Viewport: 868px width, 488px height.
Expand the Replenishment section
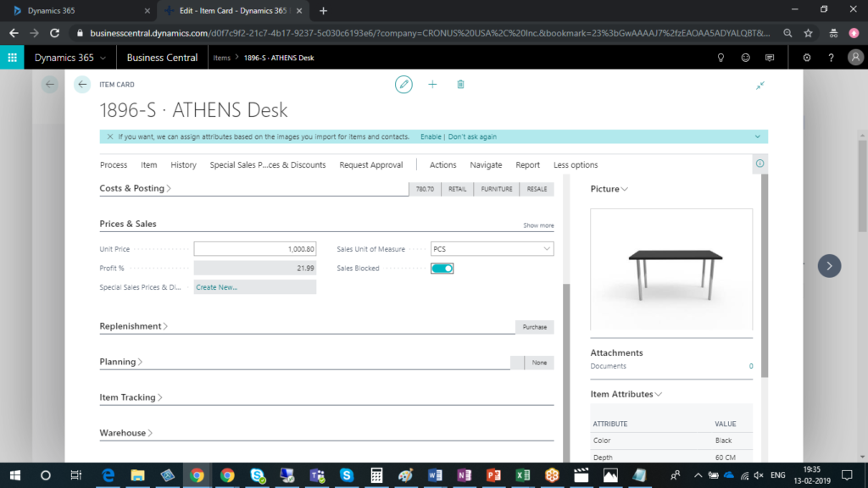[133, 326]
